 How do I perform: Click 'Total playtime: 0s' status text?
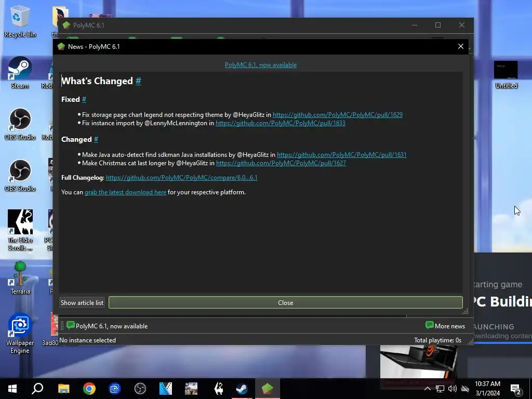click(x=437, y=340)
